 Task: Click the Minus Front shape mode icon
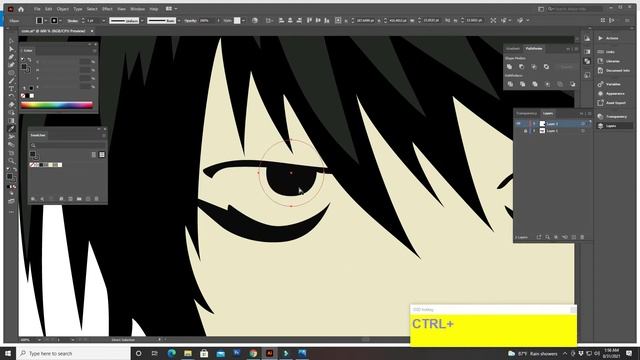coord(522,67)
